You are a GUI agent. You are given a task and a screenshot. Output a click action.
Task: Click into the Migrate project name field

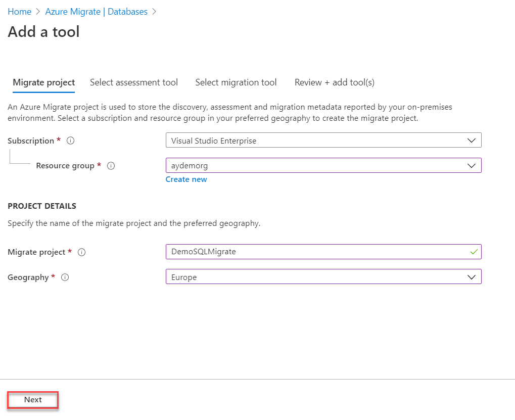coord(313,252)
